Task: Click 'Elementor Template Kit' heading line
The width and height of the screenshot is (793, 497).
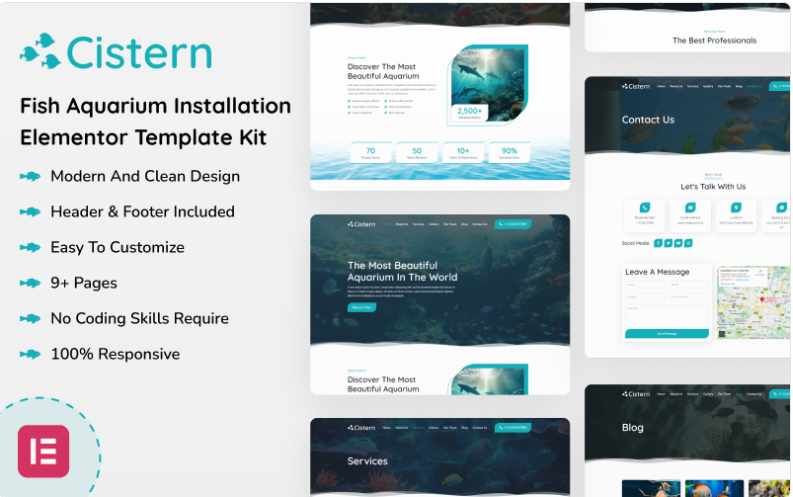Action: (143, 138)
